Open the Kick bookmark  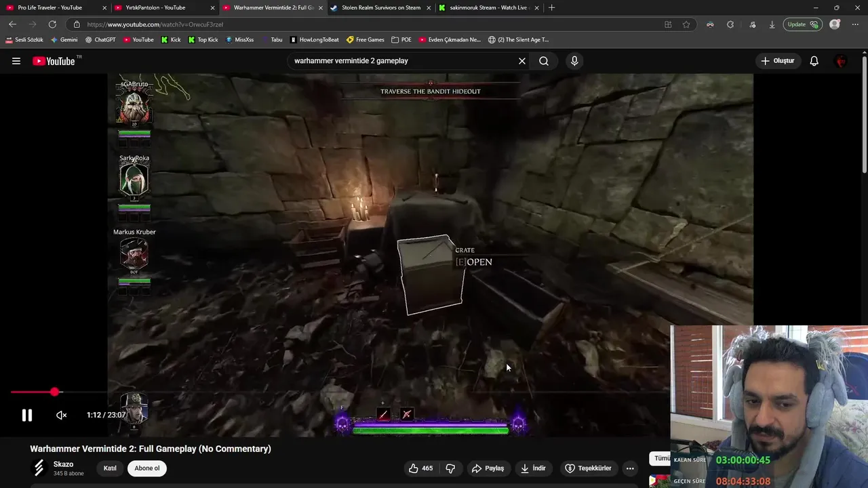tap(171, 40)
